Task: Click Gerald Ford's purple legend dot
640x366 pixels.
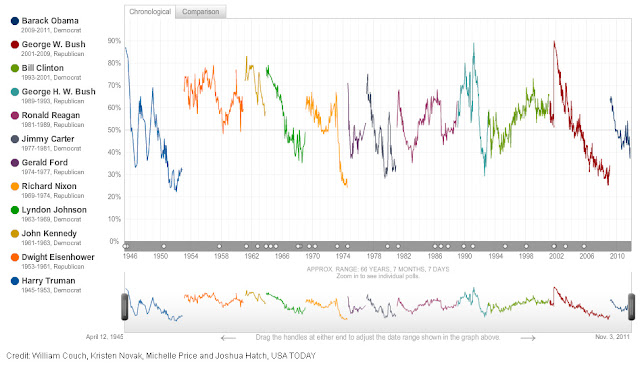Action: click(15, 163)
